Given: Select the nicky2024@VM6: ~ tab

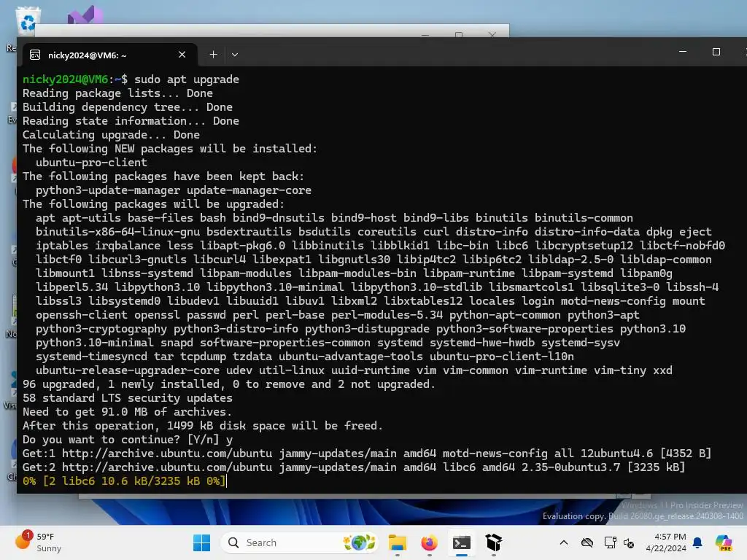Looking at the screenshot, I should (109, 55).
